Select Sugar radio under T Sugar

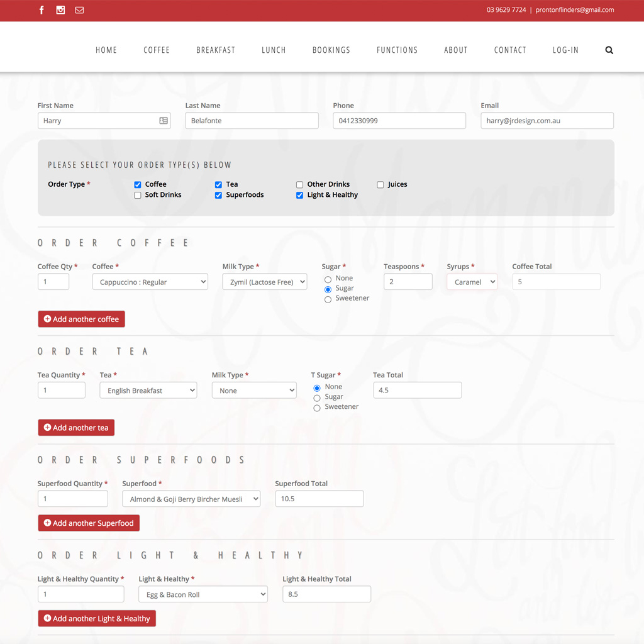coord(317,398)
